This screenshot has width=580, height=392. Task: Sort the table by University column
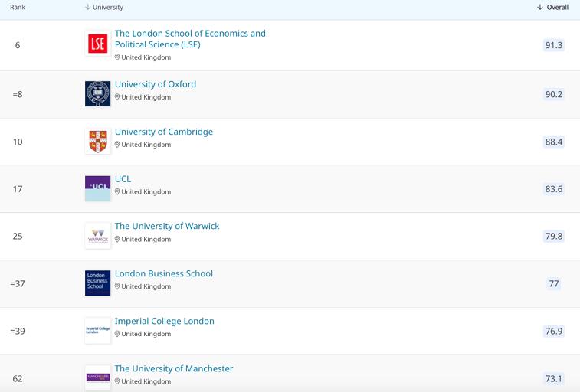click(103, 8)
